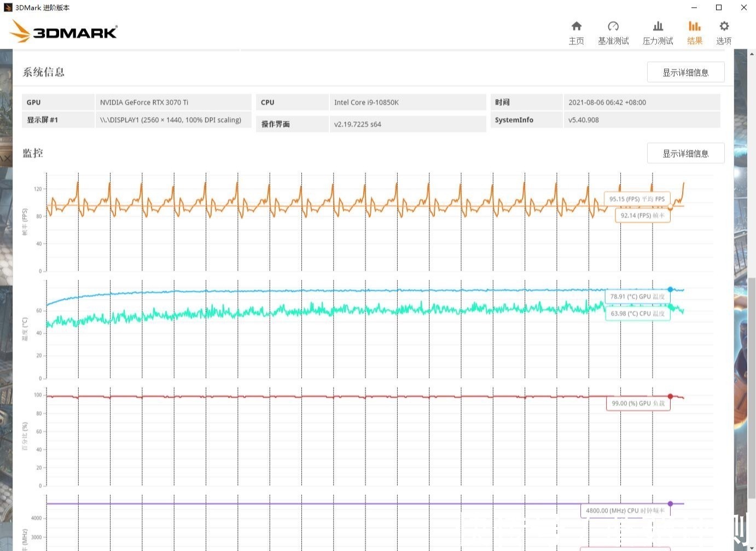Click the 63.98 °C CPU temperature tooltip
This screenshot has height=551, width=756.
[637, 314]
